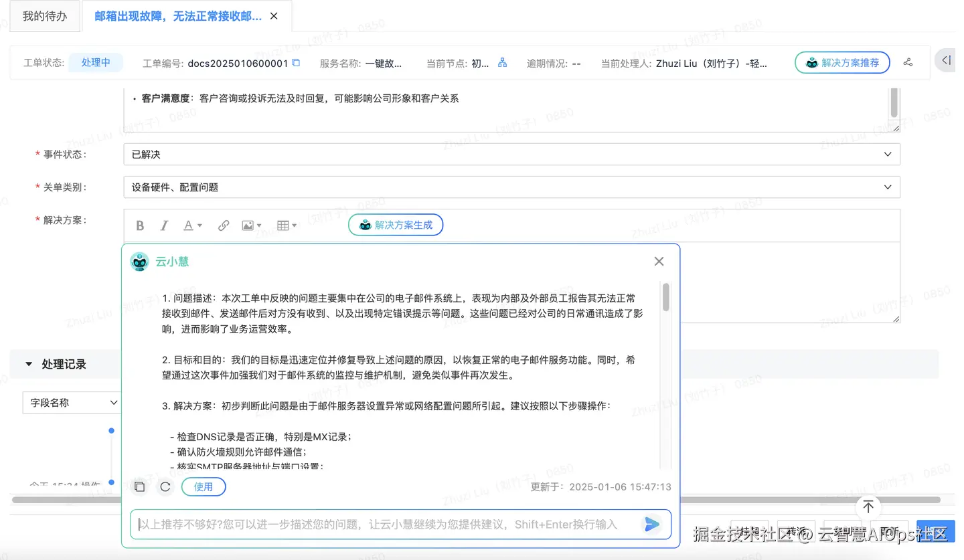Close the 邮箱出现故障 ticket tab

[x=274, y=16]
